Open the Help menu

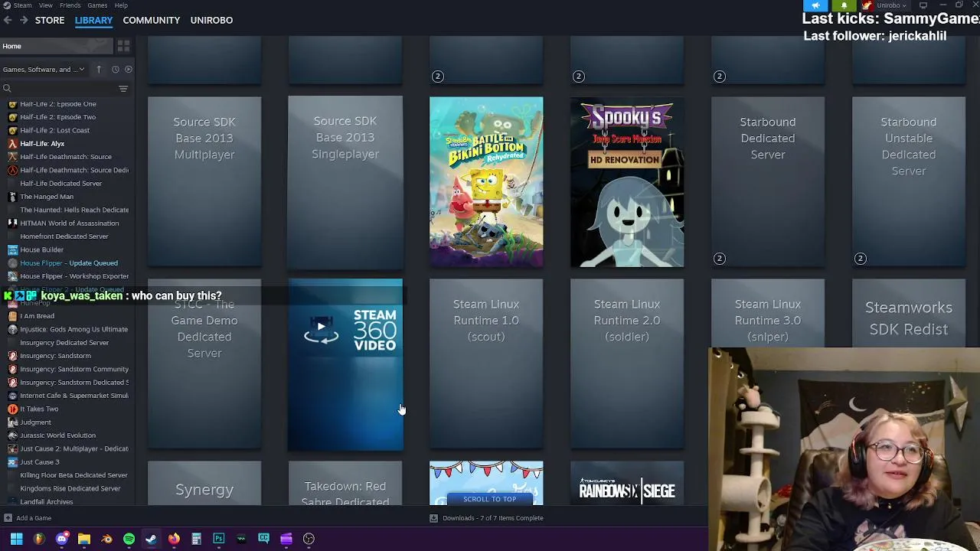coord(121,5)
